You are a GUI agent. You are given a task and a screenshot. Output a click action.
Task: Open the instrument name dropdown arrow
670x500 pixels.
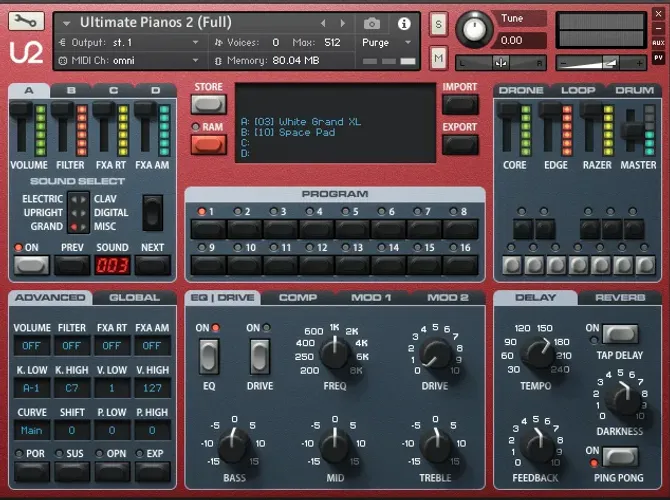66,23
